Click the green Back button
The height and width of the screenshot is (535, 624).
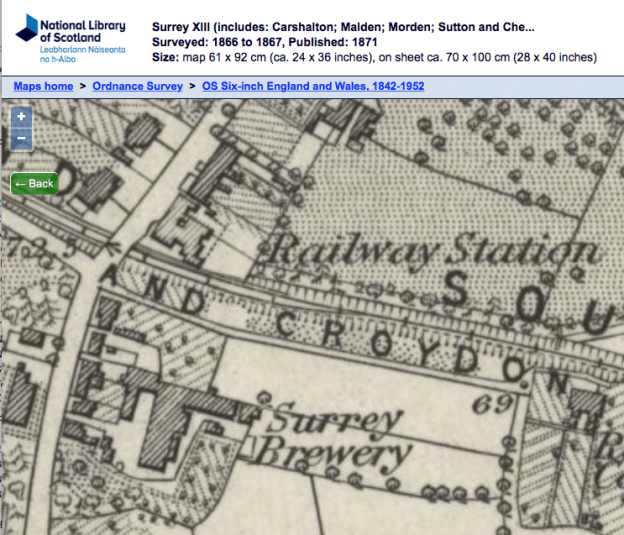(34, 184)
